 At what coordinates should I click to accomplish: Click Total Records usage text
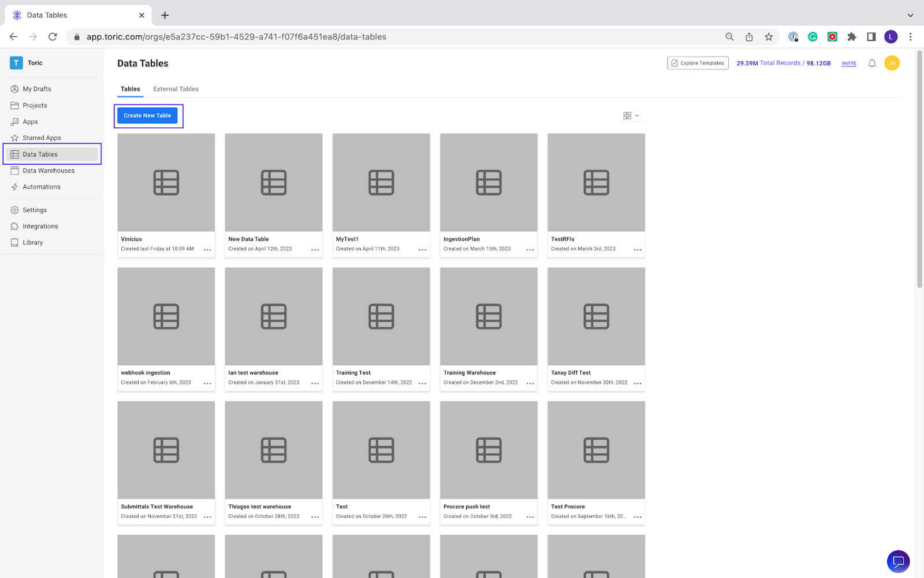point(783,63)
